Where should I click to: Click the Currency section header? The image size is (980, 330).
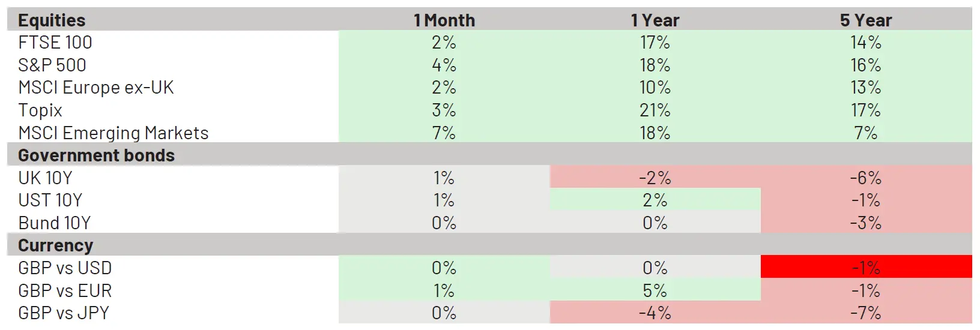click(56, 245)
